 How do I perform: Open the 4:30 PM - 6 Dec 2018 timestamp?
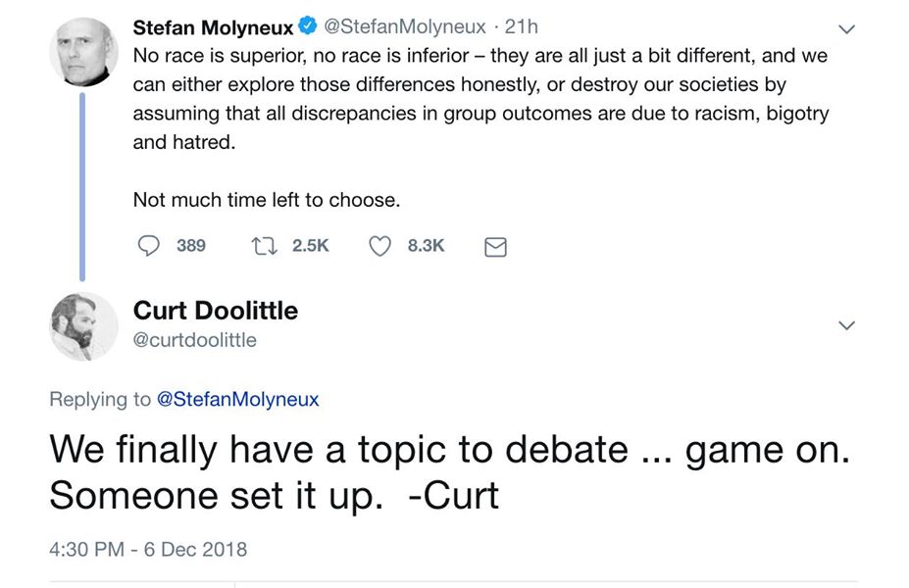[147, 549]
